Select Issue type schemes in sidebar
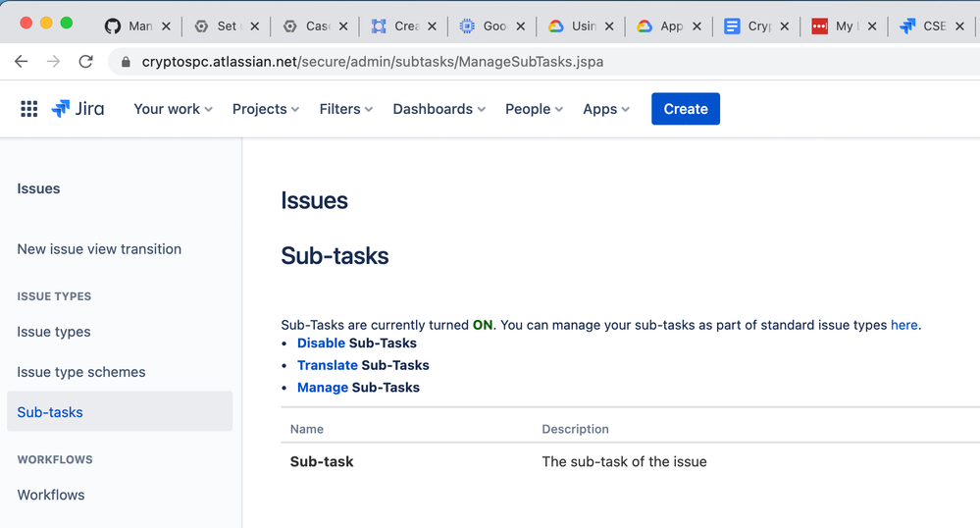 pos(81,372)
